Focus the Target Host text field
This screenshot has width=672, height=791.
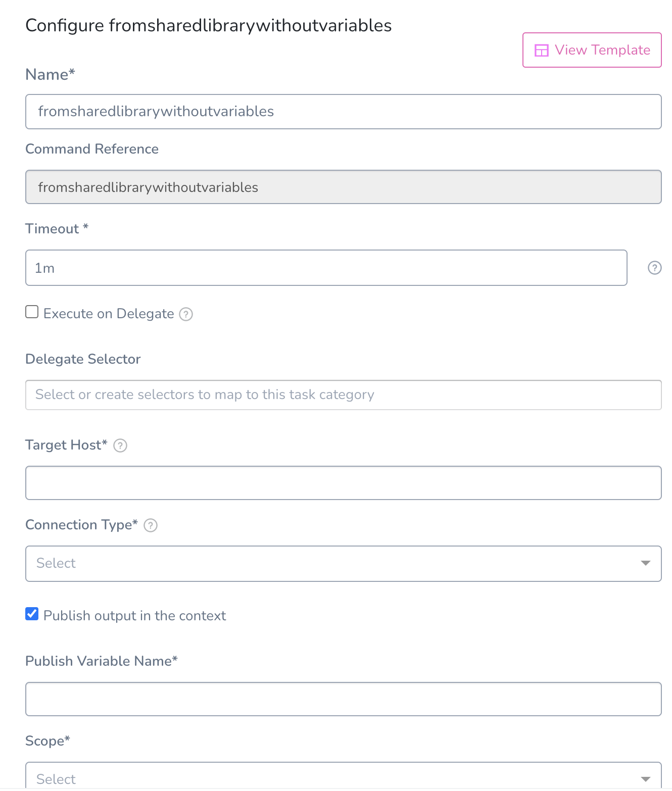pos(344,483)
